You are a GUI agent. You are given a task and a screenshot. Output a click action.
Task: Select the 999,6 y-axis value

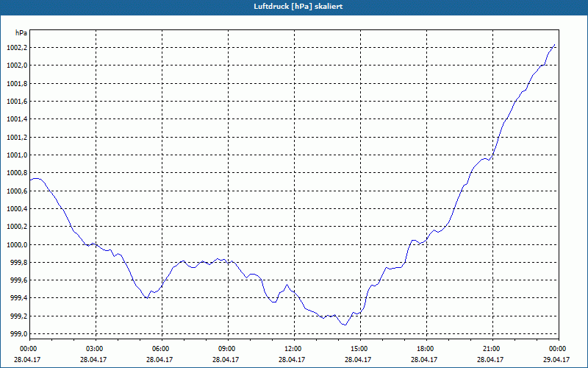[x=18, y=280]
